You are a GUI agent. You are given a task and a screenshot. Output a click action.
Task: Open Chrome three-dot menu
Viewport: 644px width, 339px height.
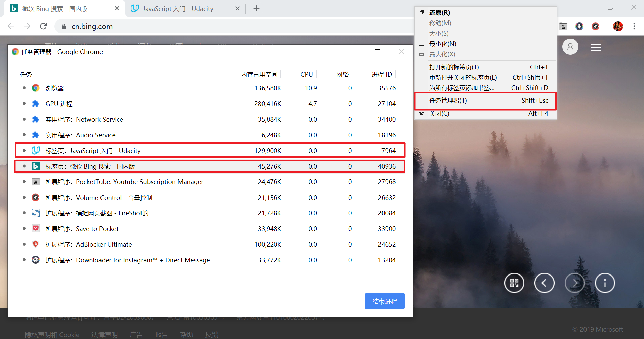pyautogui.click(x=634, y=26)
